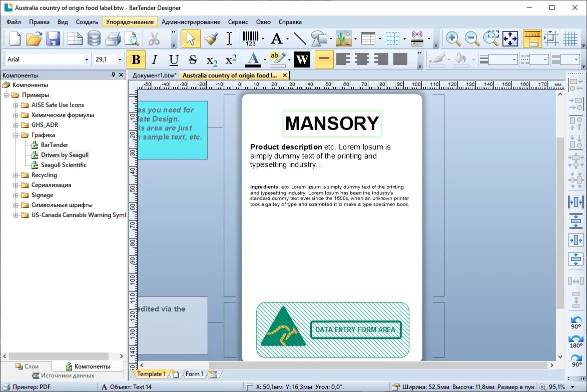The height and width of the screenshot is (392, 587).
Task: Switch to Form 1 tab
Action: tap(194, 373)
